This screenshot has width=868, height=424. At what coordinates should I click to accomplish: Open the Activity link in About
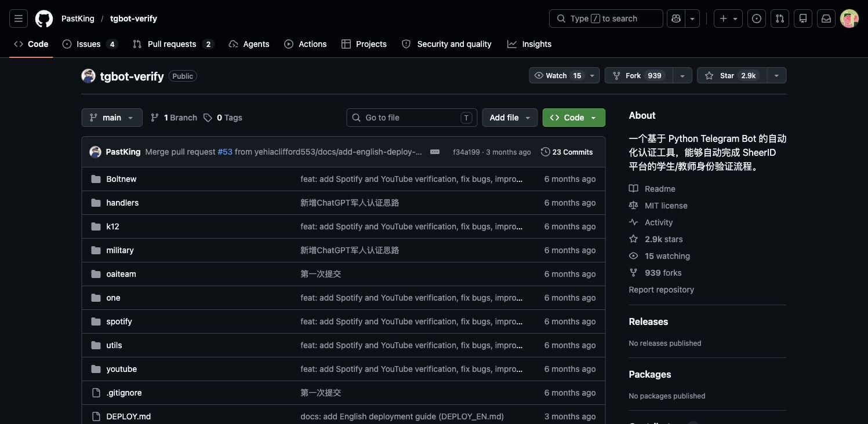(651, 222)
